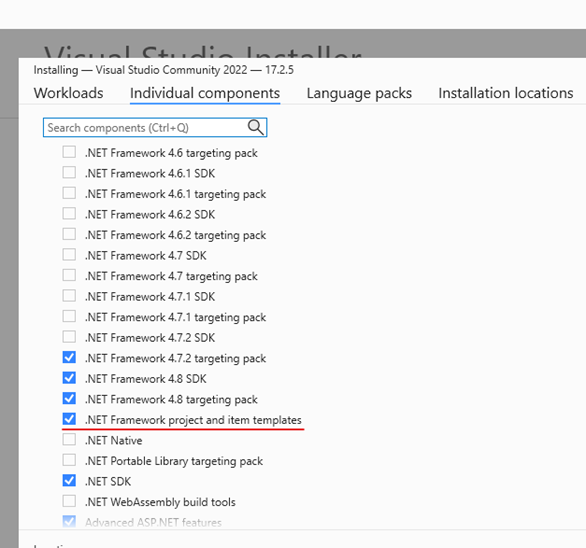Click '.NET Portable Library targeting pack' label
The image size is (586, 548).
[x=174, y=461]
